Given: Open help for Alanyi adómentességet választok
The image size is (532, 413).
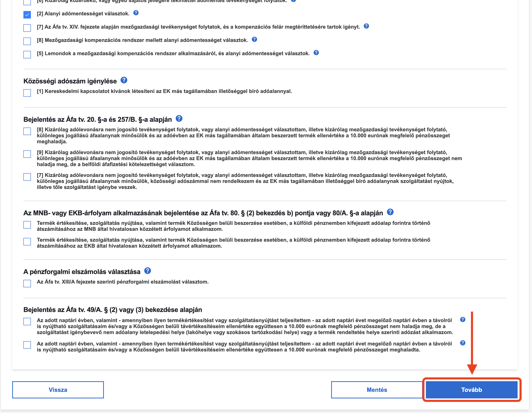Looking at the screenshot, I should pos(136,13).
